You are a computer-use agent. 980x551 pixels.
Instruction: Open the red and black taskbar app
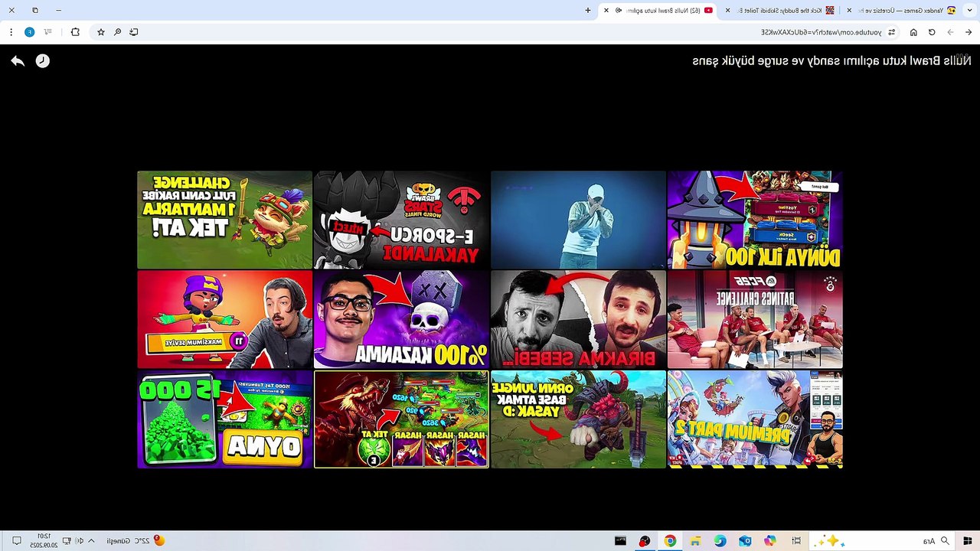(x=645, y=541)
